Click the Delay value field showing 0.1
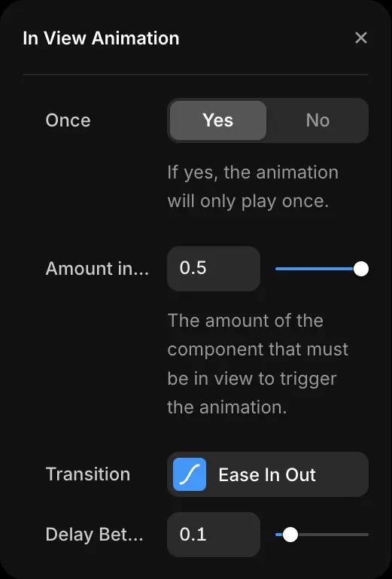 pyautogui.click(x=214, y=535)
